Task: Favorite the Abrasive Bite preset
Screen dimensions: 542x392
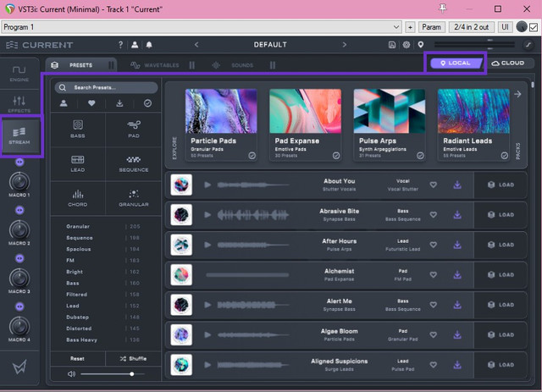Action: pos(433,215)
